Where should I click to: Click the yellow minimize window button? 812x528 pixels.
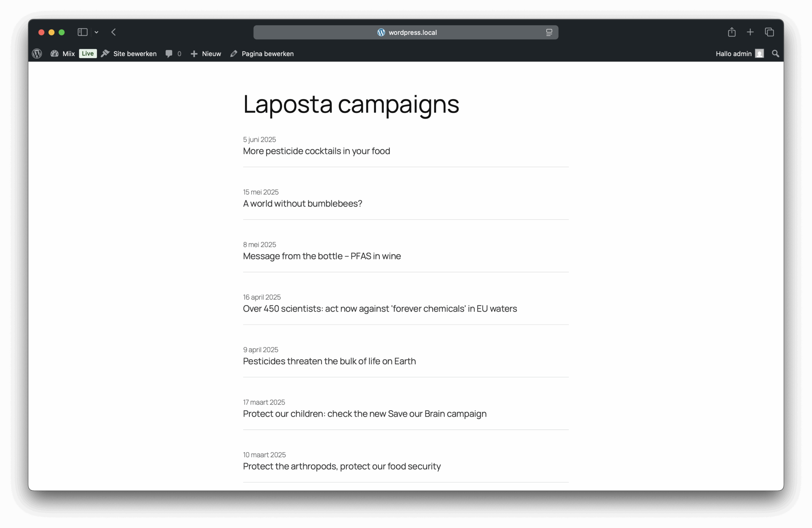51,32
